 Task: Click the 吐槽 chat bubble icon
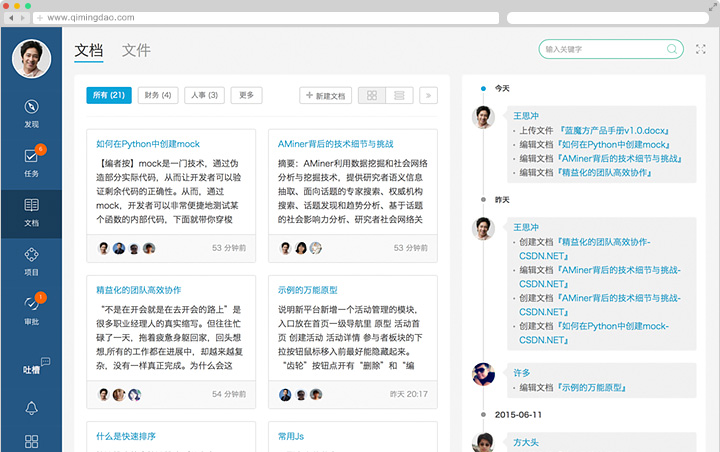[36, 368]
